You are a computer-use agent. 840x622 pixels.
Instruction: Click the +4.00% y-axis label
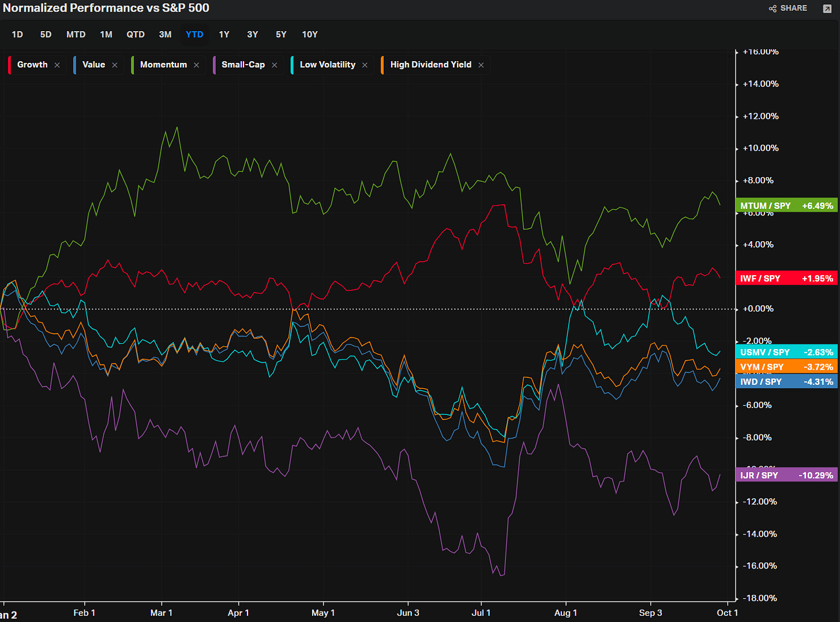(758, 245)
